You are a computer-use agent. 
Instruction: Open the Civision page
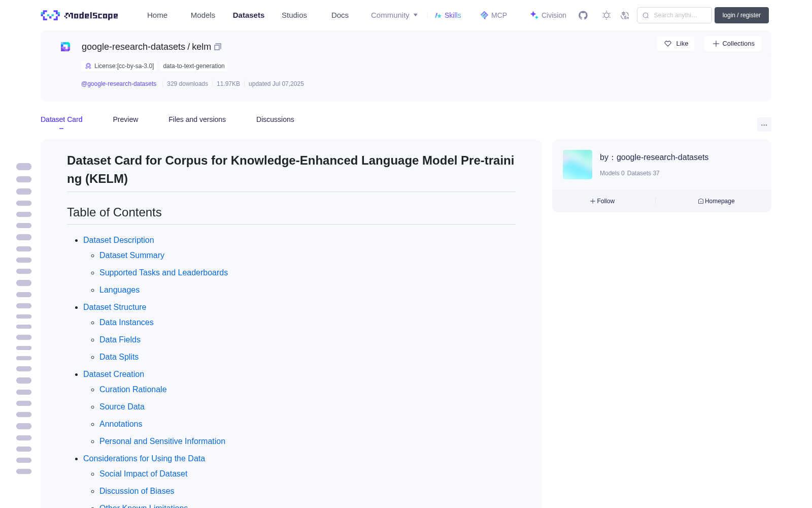point(548,15)
